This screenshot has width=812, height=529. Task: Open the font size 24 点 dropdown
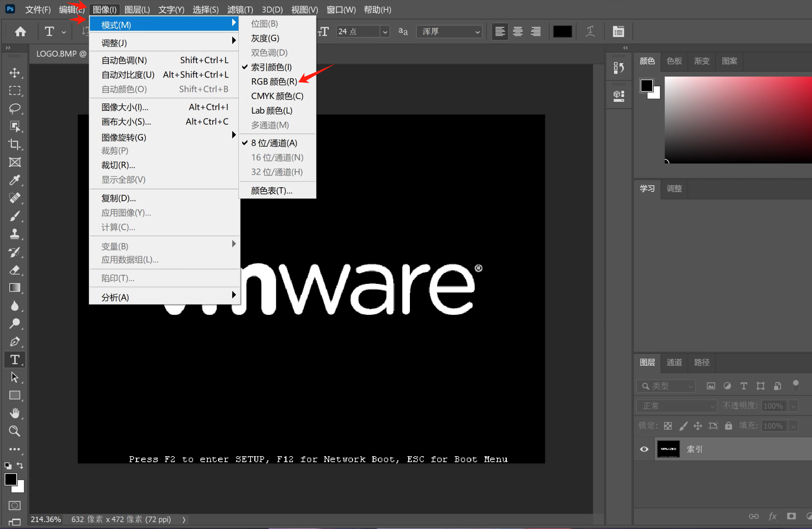point(385,32)
